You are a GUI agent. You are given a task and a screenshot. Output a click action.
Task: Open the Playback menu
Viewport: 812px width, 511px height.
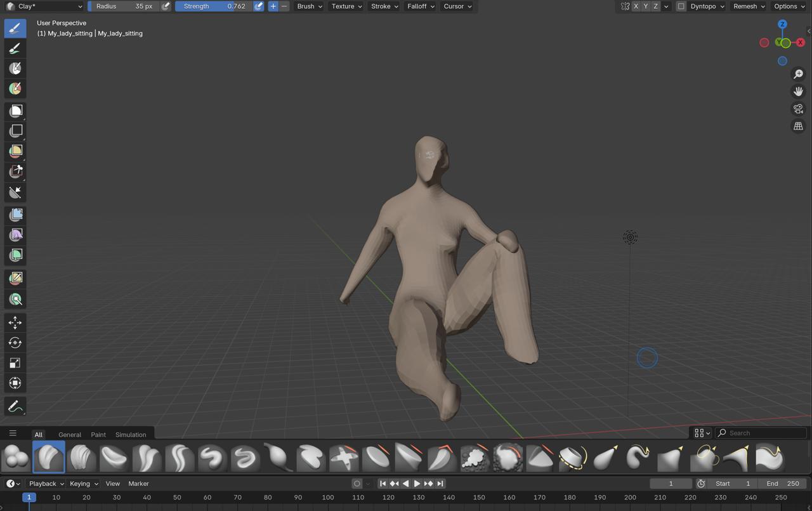[x=46, y=484]
